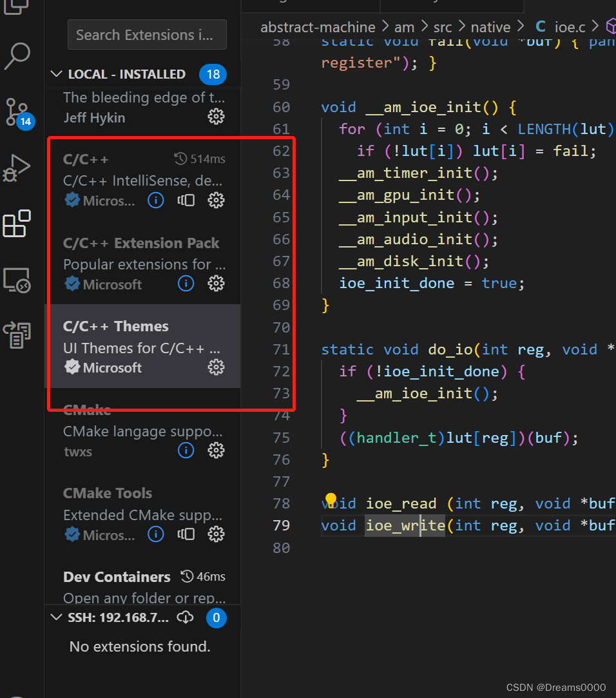
Task: Click the ioe_write function name
Action: [405, 525]
